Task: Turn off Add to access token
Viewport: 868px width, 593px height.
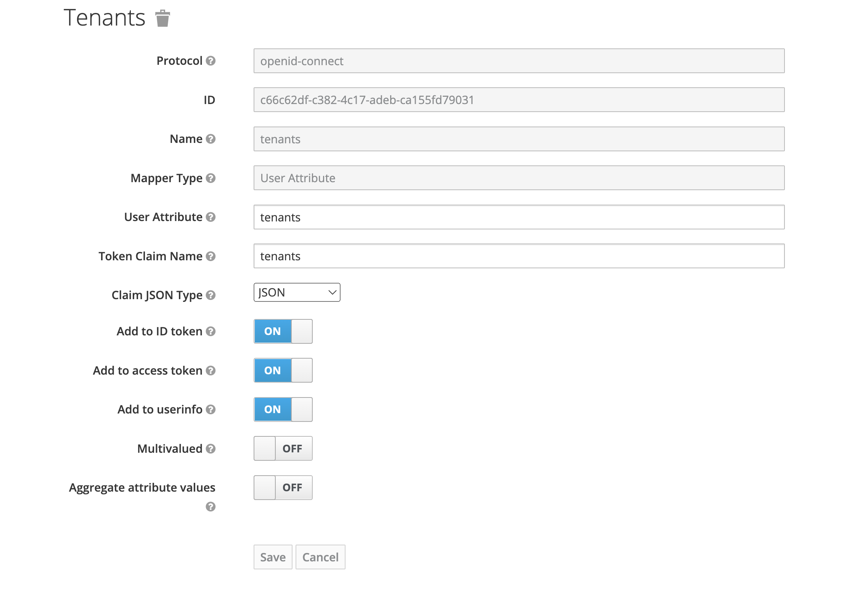Action: [x=283, y=370]
